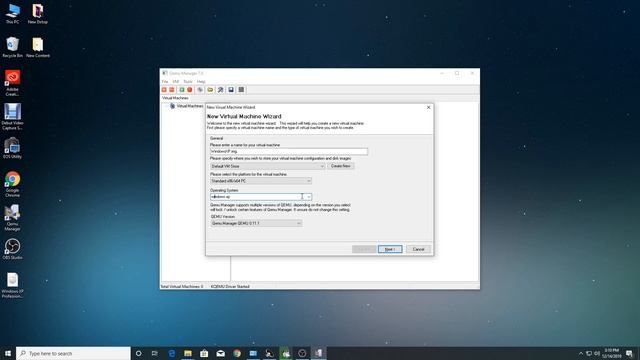Open Microsoft Store from the taskbar

(204, 353)
